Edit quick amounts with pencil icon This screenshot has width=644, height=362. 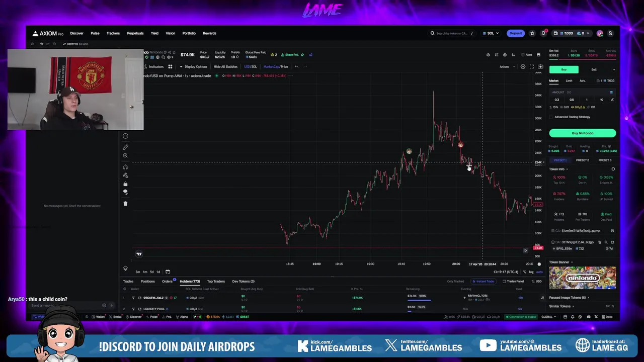click(612, 100)
